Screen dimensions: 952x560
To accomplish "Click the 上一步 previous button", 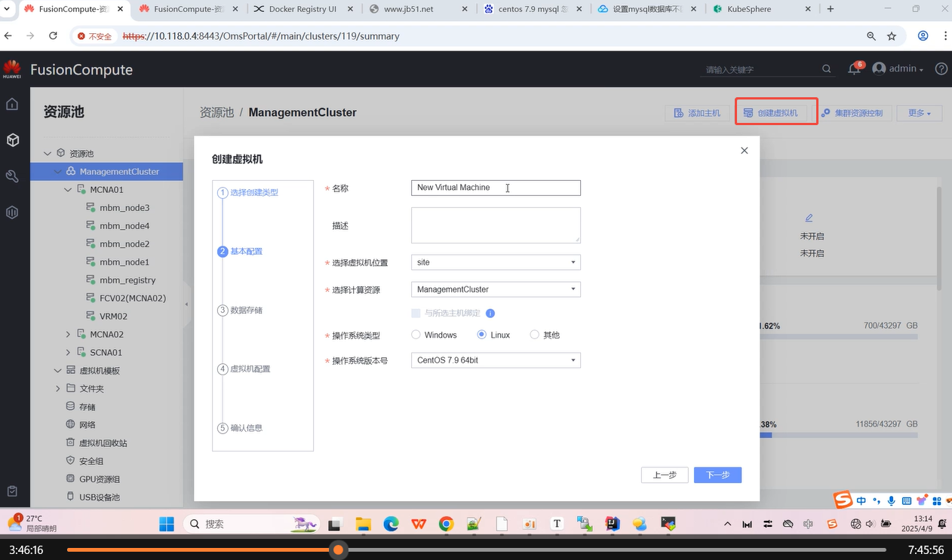I will coord(665,475).
